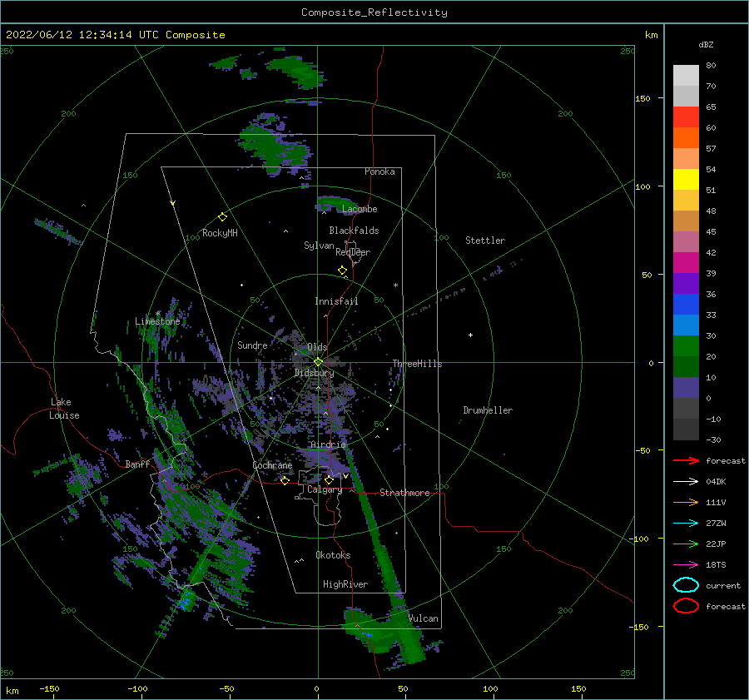749x700 pixels.
Task: Select the Cochrane label
Action: 272,465
